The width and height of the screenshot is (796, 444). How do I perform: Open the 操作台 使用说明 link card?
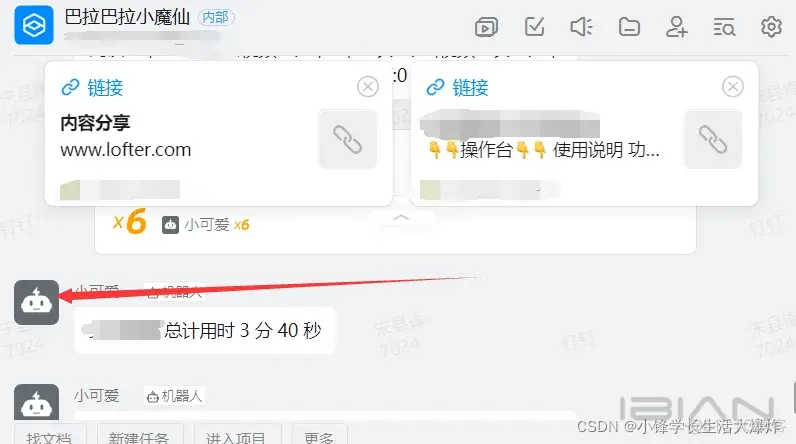pos(584,133)
